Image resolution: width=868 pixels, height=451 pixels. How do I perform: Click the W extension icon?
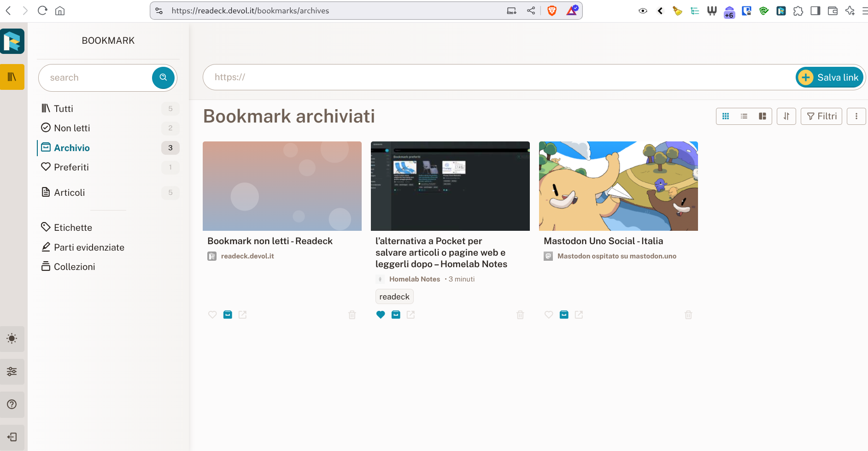(x=712, y=11)
